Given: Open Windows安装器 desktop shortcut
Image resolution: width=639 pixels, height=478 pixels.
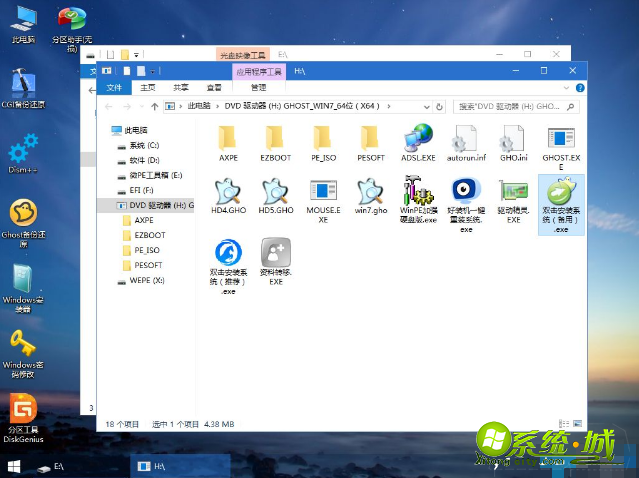Looking at the screenshot, I should point(23,289).
